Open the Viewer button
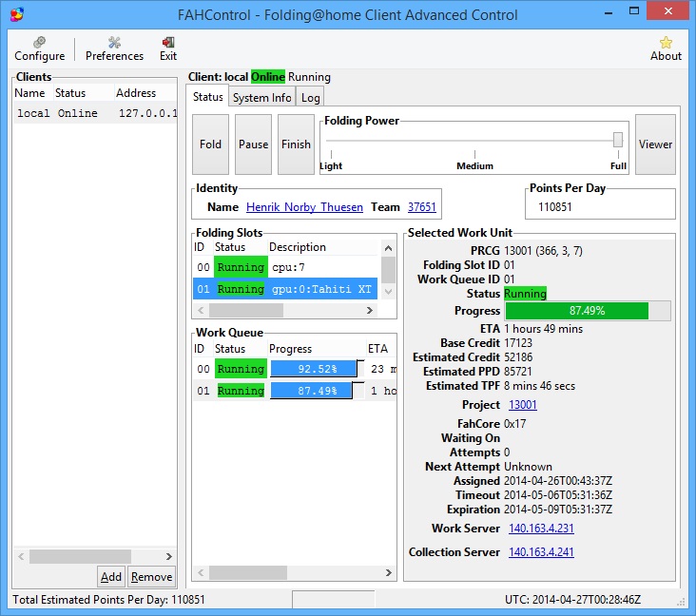Image resolution: width=696 pixels, height=616 pixels. tap(655, 144)
